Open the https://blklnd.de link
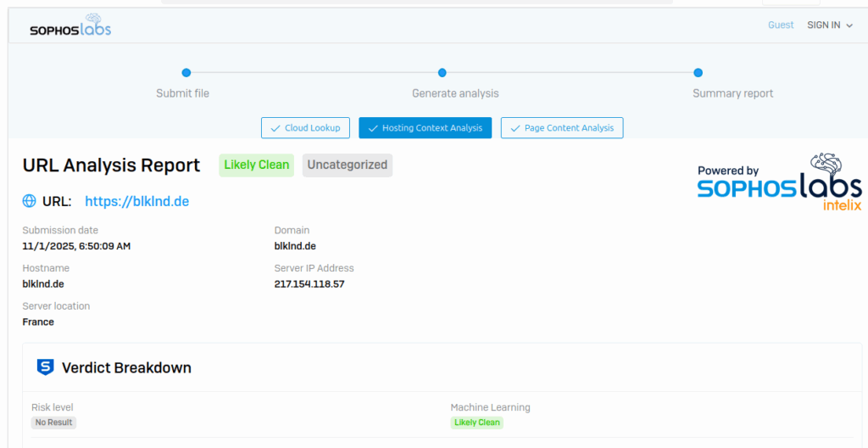The image size is (868, 448). point(136,201)
